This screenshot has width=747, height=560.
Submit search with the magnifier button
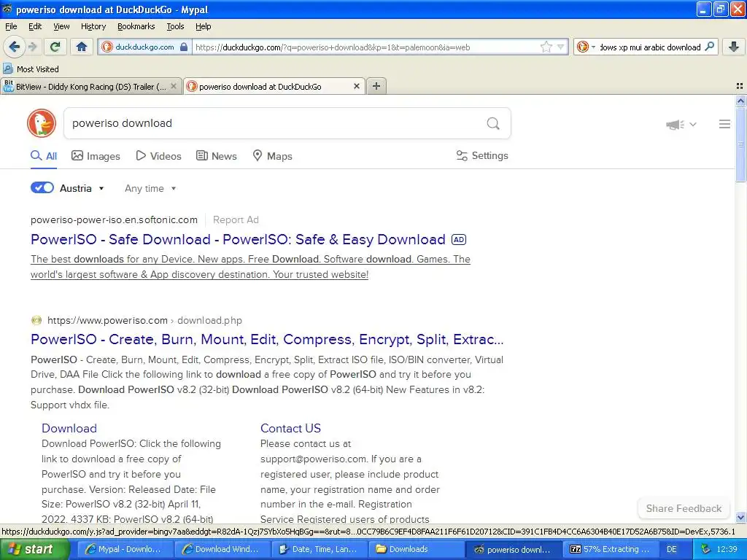click(493, 124)
